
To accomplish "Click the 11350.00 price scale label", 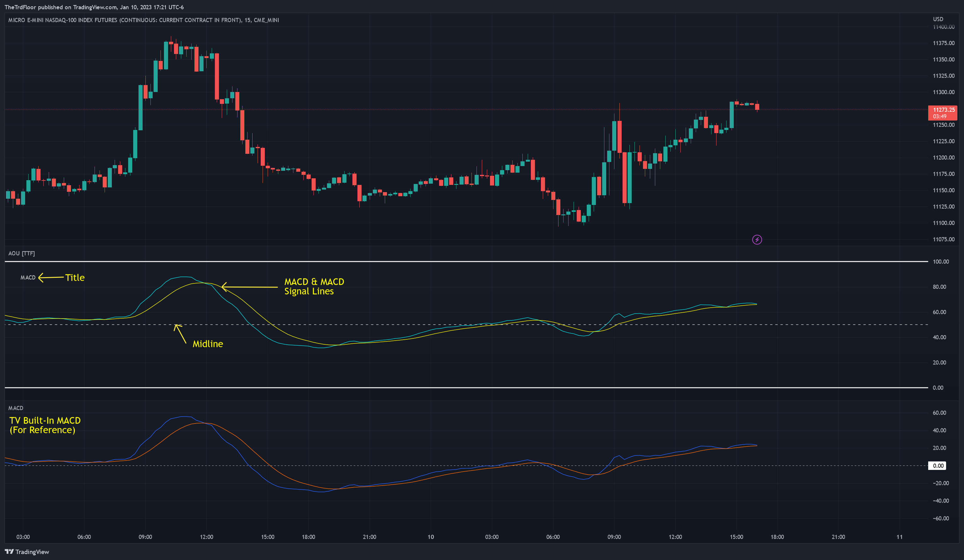I will [x=944, y=60].
